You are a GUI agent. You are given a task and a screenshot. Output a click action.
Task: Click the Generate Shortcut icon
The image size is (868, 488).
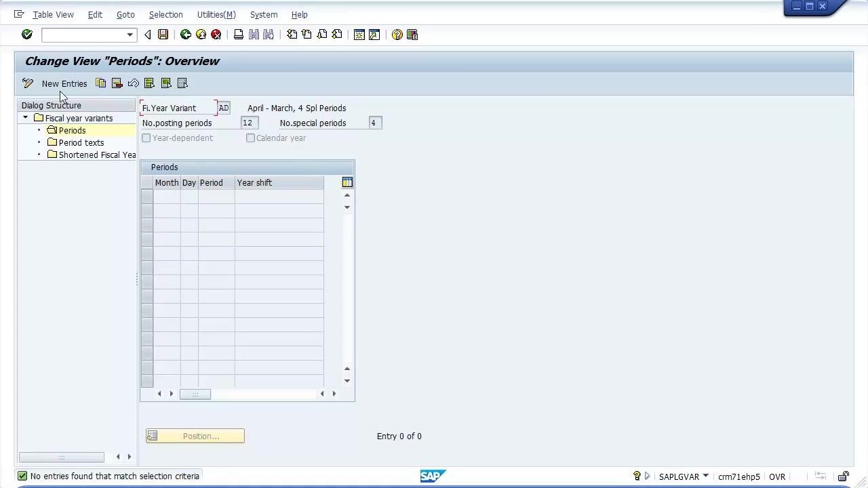(x=374, y=35)
